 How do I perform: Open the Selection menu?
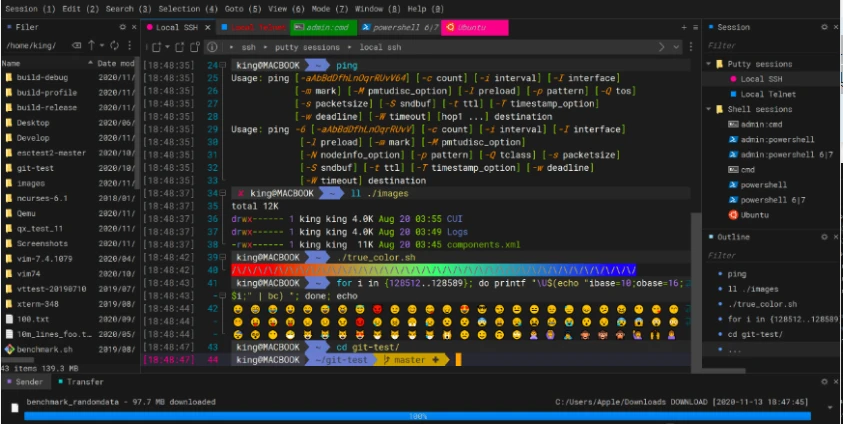tap(178, 8)
